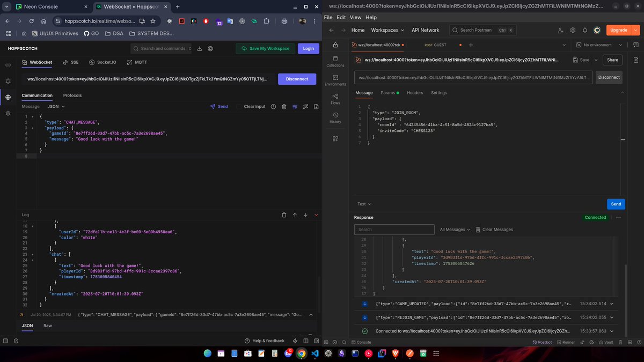Screen dimensions: 644x362
Task: Open new tab in Postman
Action: coord(471,45)
